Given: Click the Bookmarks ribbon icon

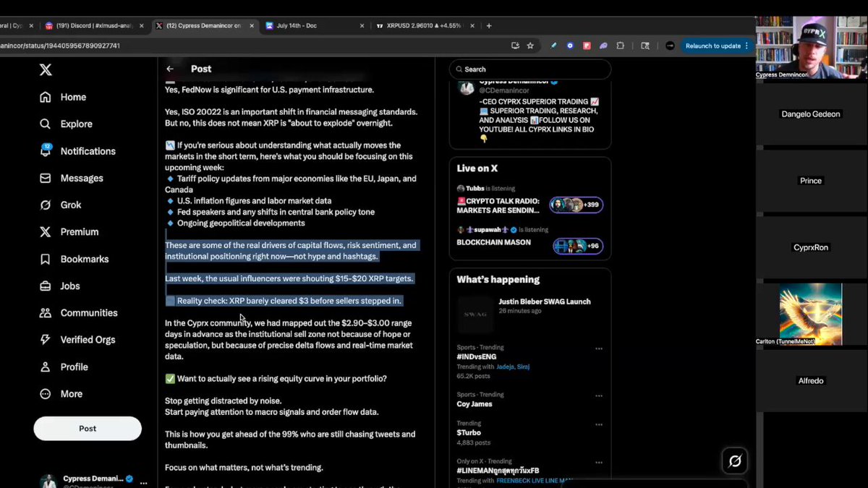Looking at the screenshot, I should pyautogui.click(x=46, y=259).
